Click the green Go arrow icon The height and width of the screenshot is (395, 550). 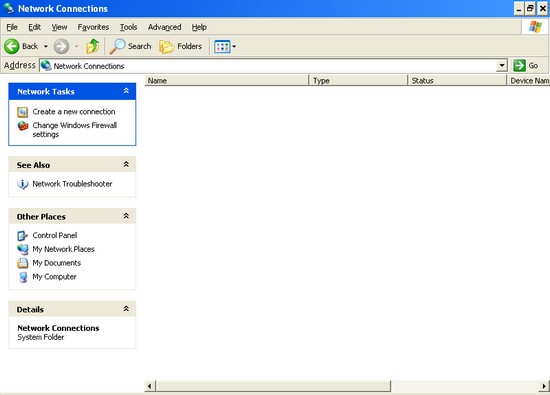[x=519, y=66]
